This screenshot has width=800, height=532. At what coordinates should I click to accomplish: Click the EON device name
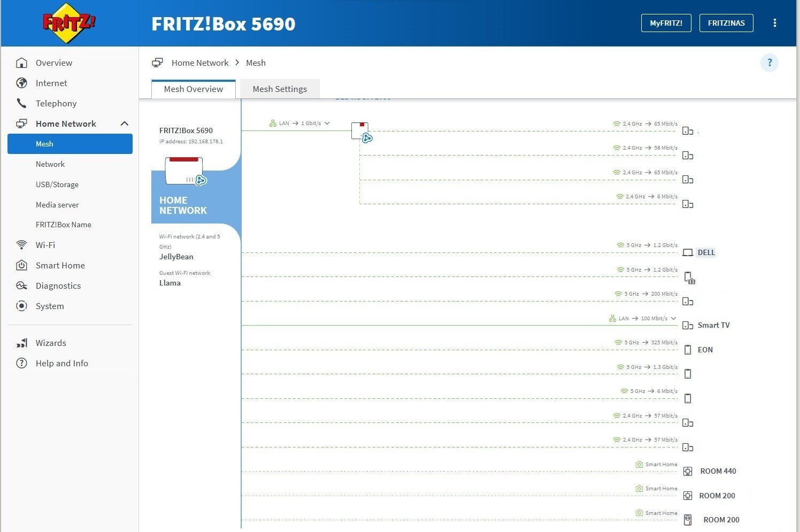(x=705, y=350)
